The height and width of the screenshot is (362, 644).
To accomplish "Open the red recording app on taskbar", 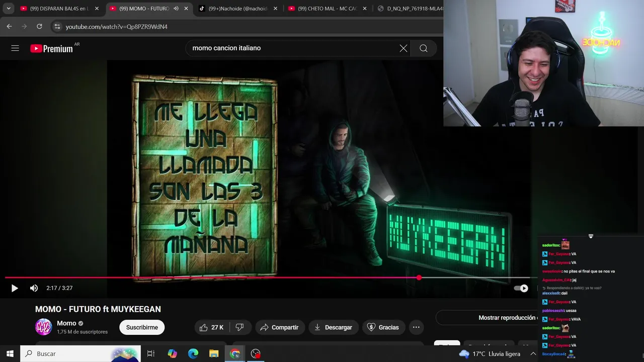I will click(x=256, y=354).
